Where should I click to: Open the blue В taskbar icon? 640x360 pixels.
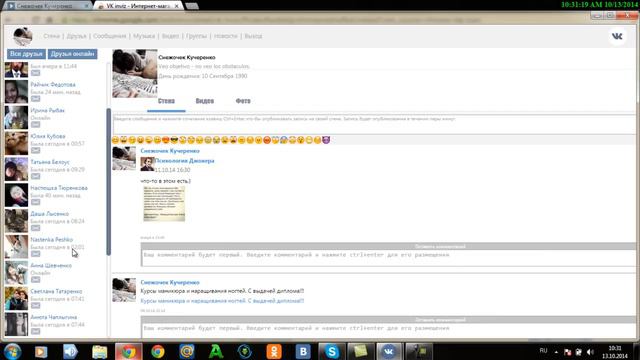pos(303,351)
